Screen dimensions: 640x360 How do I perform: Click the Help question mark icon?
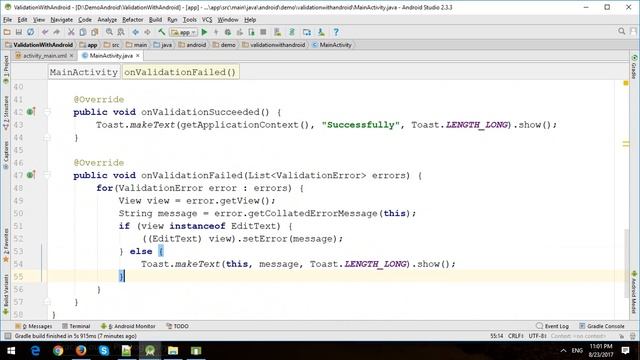click(x=336, y=32)
